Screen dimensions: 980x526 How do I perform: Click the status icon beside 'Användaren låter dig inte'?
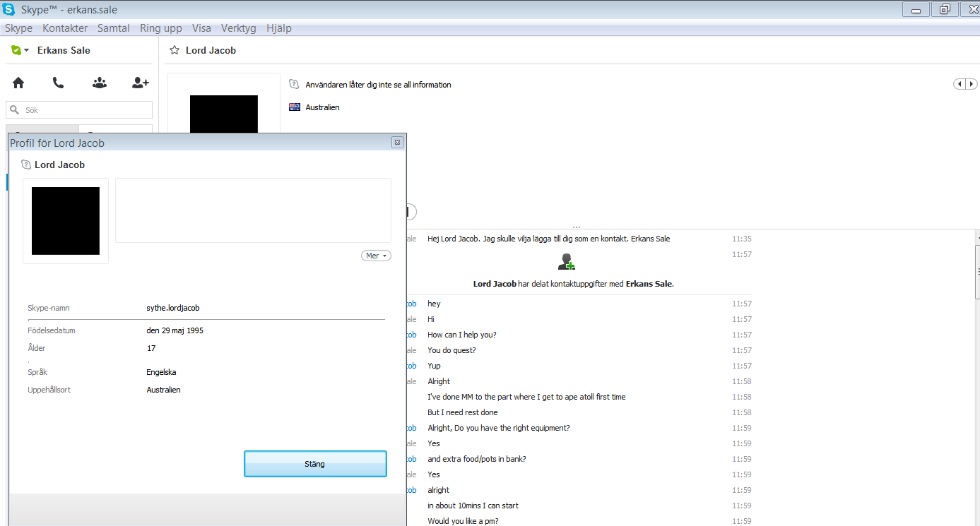point(295,84)
